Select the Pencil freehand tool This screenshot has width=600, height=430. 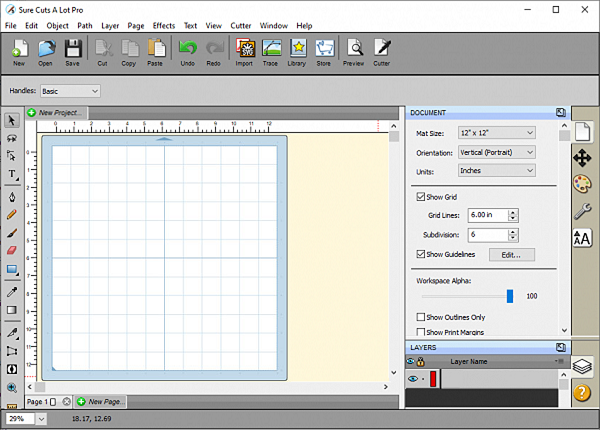pyautogui.click(x=12, y=215)
